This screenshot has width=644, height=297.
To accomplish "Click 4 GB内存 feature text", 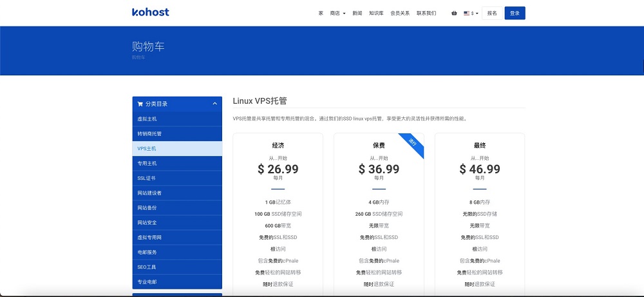I will [379, 202].
